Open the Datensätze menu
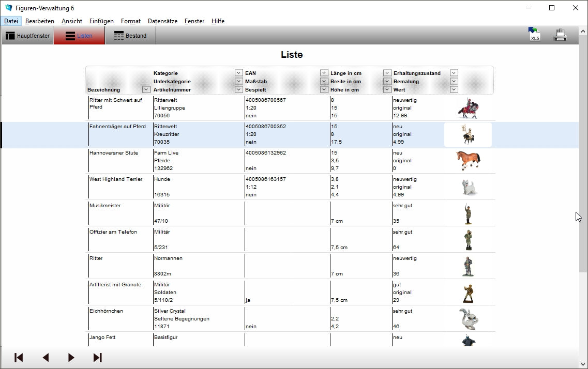 162,21
